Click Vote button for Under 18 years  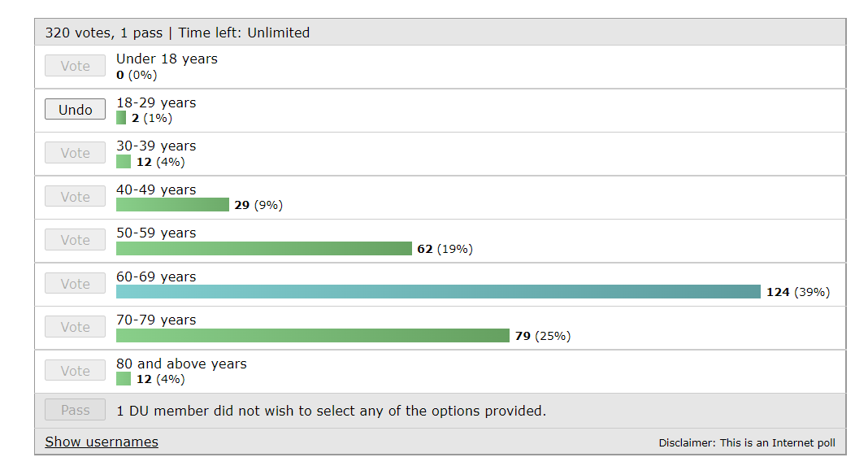[x=75, y=66]
